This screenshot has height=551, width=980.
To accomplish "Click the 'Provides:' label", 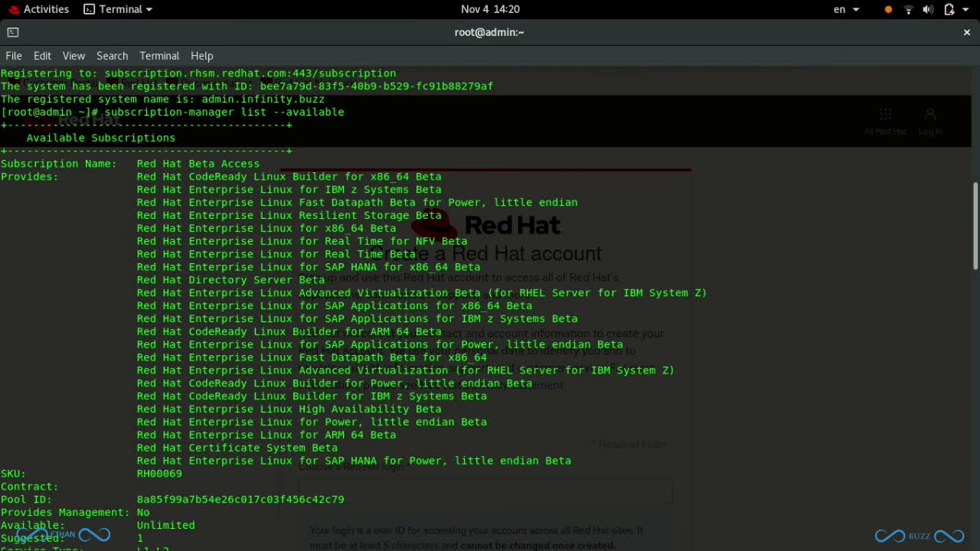I will pyautogui.click(x=29, y=177).
